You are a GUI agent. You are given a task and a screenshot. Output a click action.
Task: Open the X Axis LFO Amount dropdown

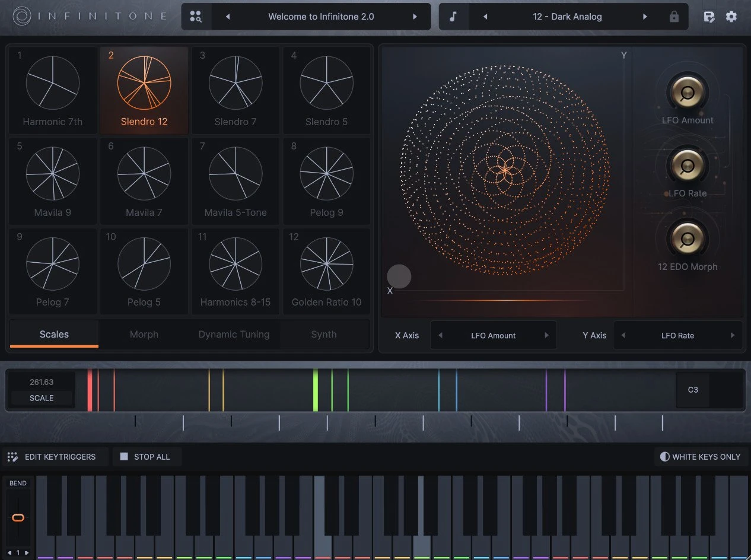pyautogui.click(x=494, y=336)
